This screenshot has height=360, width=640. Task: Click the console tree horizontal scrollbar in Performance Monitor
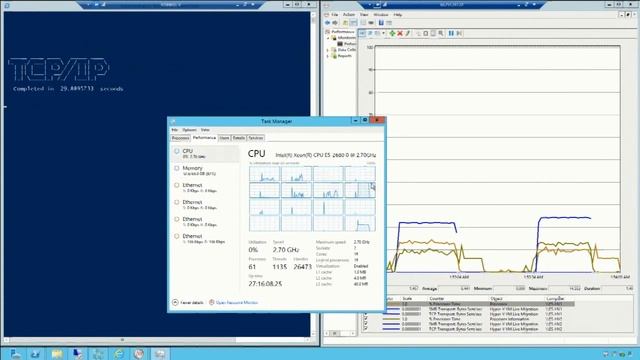click(x=340, y=333)
